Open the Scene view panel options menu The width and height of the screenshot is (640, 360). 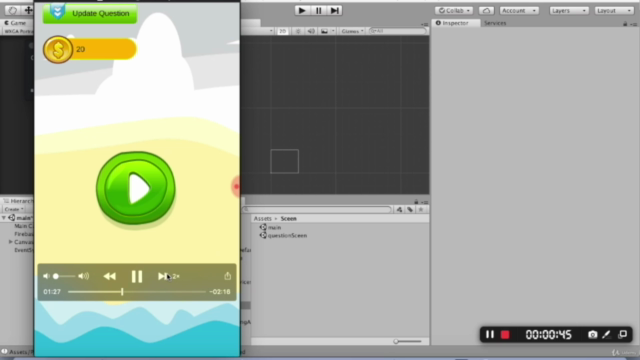click(x=425, y=24)
